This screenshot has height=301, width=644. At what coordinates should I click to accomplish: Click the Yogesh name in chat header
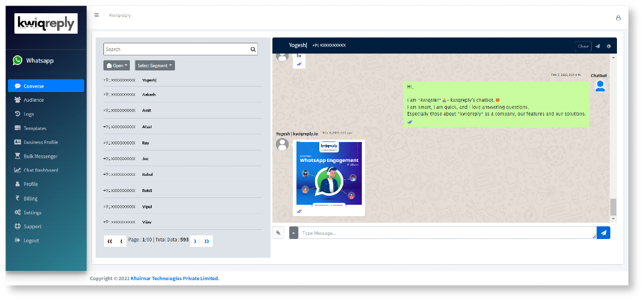point(298,45)
